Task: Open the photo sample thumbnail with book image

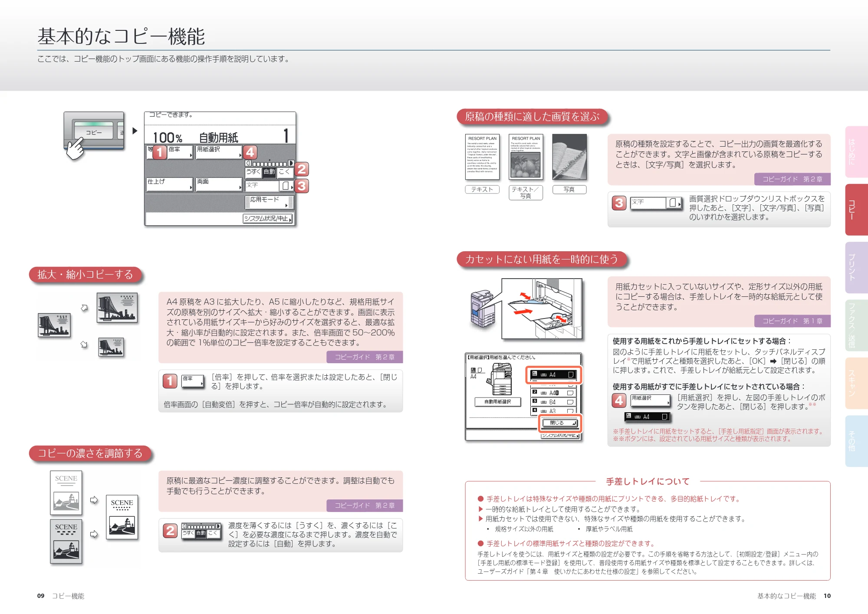Action: [569, 157]
